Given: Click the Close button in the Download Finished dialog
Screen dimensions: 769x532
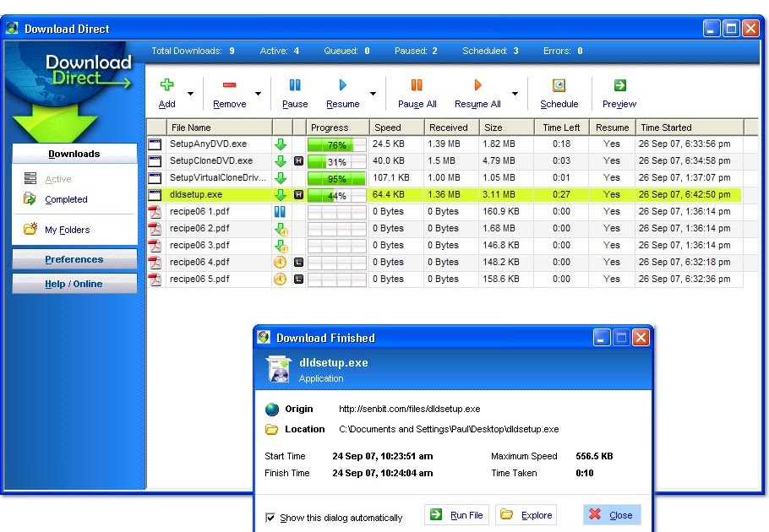Looking at the screenshot, I should [x=612, y=515].
